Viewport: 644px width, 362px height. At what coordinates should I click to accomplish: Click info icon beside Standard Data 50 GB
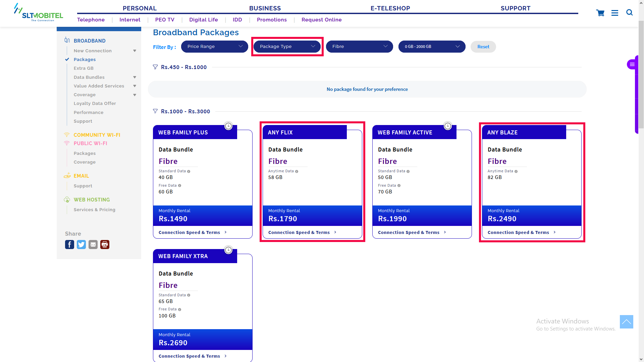pos(408,171)
